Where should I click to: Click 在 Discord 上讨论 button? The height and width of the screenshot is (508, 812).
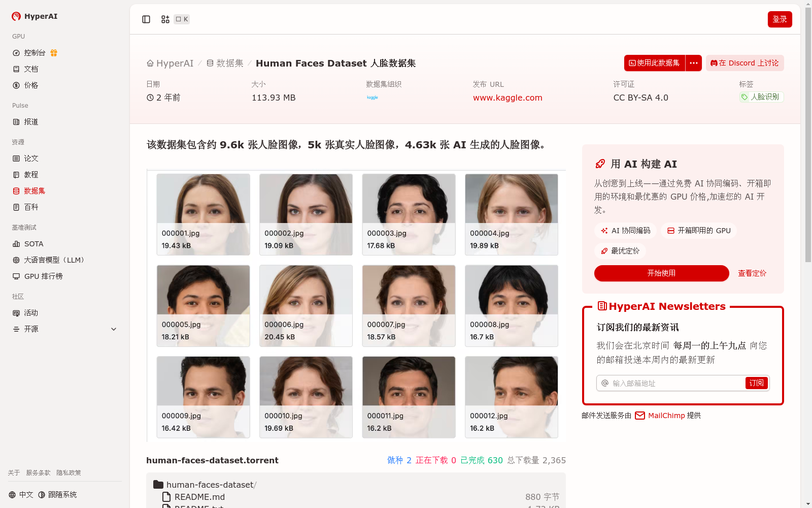click(745, 63)
